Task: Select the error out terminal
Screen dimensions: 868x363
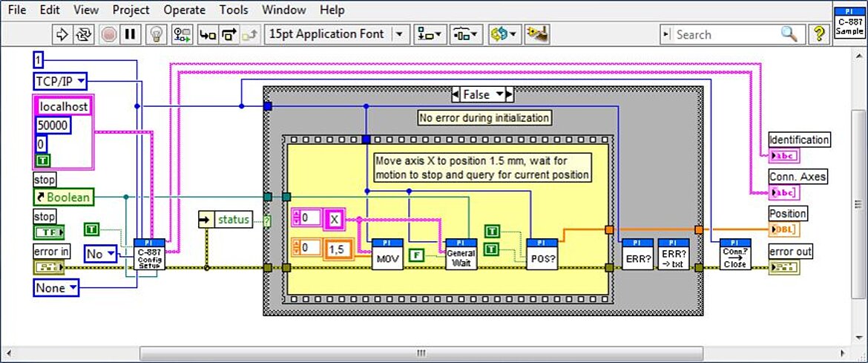Action: click(784, 268)
